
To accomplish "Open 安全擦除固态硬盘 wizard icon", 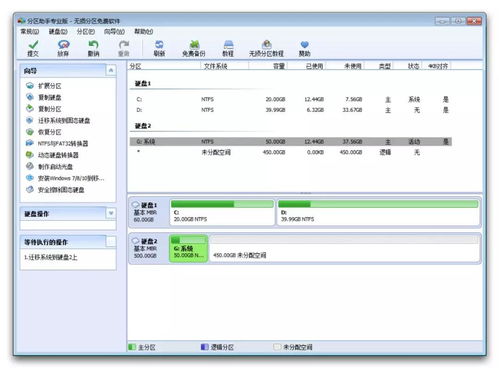I will [30, 190].
